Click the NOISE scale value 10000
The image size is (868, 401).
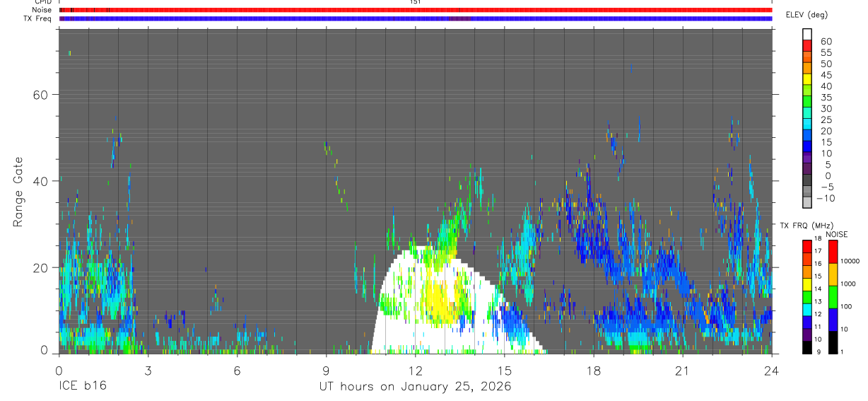coord(850,261)
